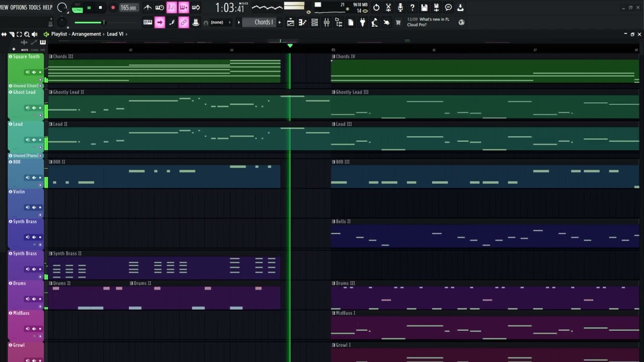Click the Typing keyboard to piano icon
Image resolution: width=644 pixels, height=362 pixels.
point(147,22)
